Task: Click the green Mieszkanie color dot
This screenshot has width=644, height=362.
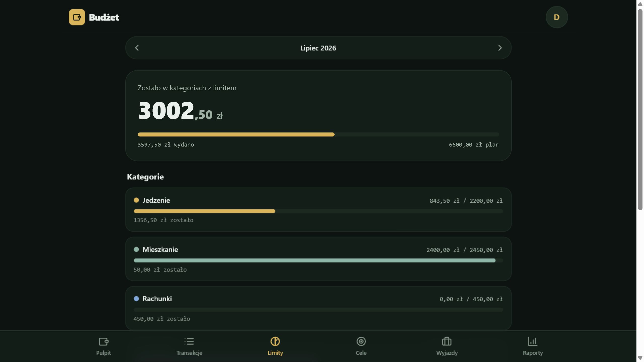Action: [136, 249]
